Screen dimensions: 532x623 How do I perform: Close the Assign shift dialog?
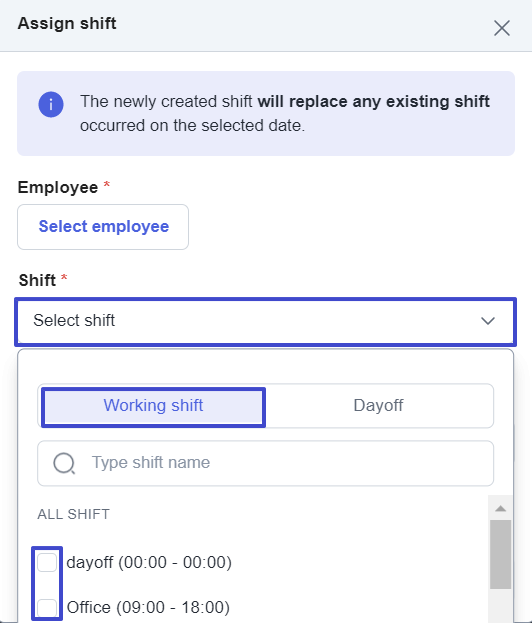[x=502, y=28]
